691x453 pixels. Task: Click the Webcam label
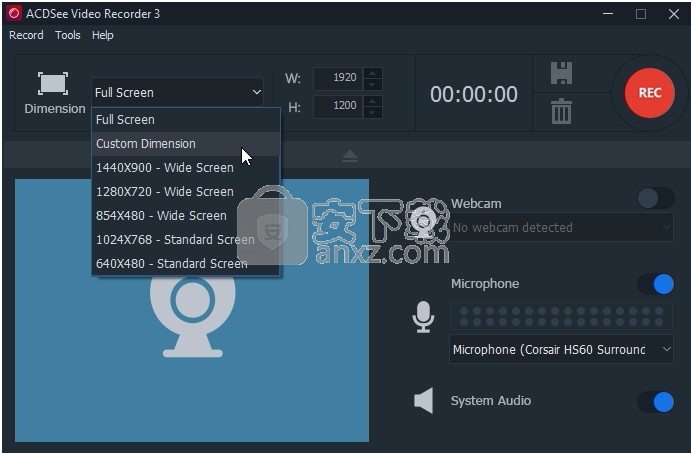(x=476, y=204)
